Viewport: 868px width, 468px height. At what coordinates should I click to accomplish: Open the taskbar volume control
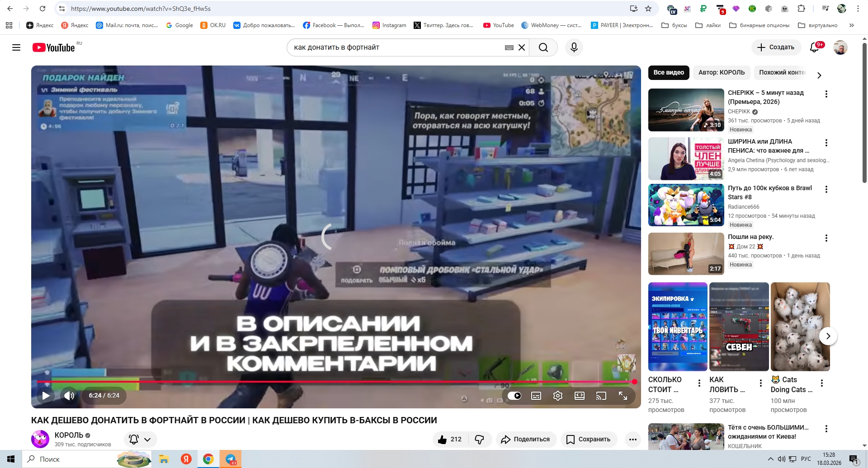[781, 459]
